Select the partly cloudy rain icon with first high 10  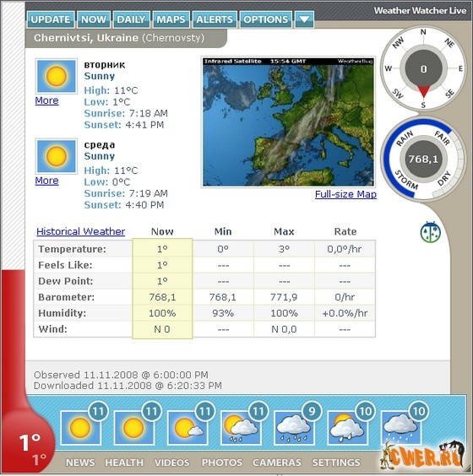tap(347, 427)
